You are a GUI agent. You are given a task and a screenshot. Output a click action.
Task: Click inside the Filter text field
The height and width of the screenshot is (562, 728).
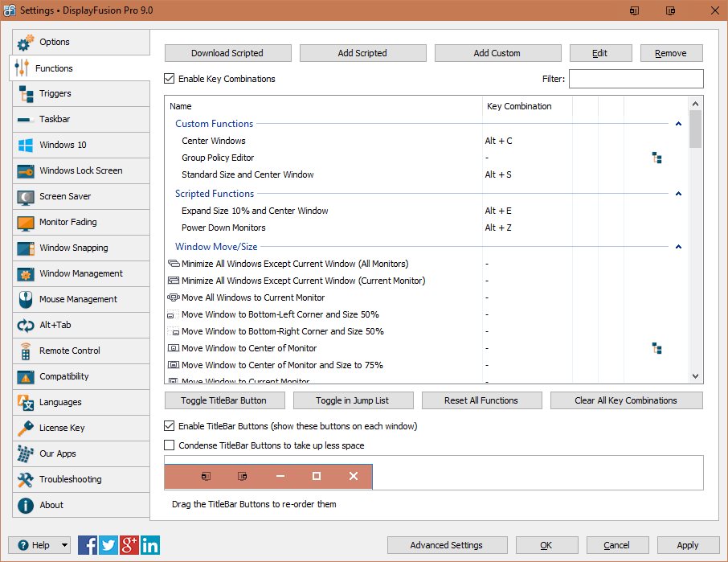click(636, 79)
